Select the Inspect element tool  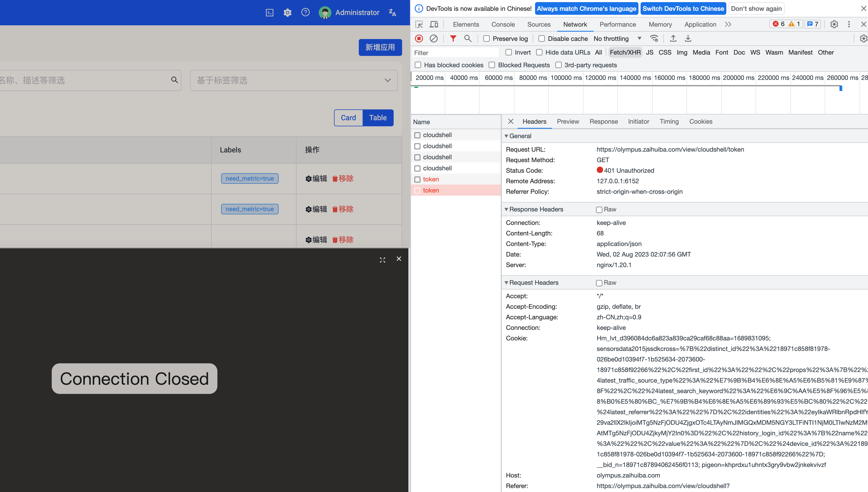[x=419, y=24]
